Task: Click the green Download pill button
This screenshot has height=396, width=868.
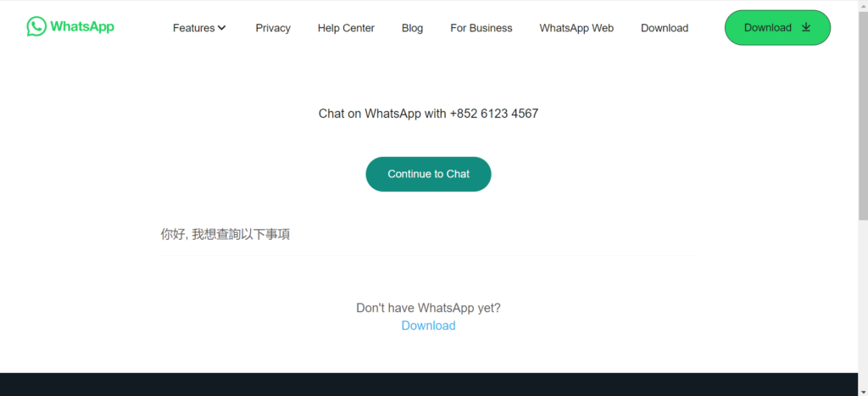Action: (x=777, y=28)
